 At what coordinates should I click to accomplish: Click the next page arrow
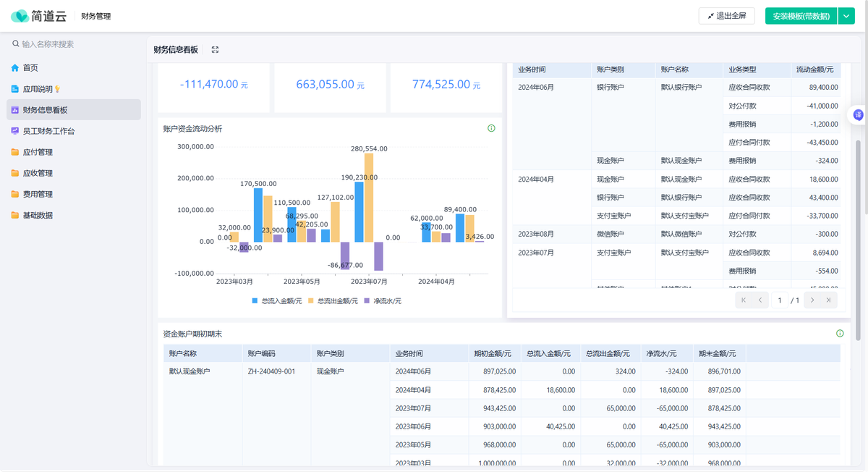click(x=812, y=300)
